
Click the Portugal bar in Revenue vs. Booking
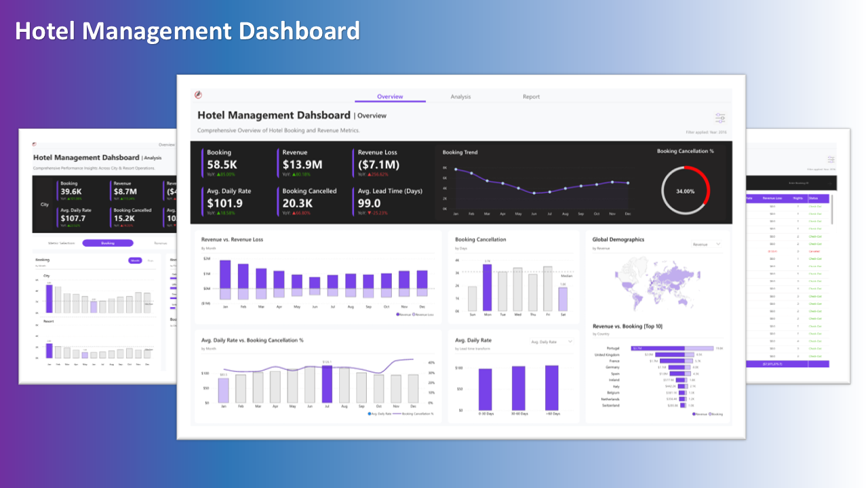tap(658, 348)
